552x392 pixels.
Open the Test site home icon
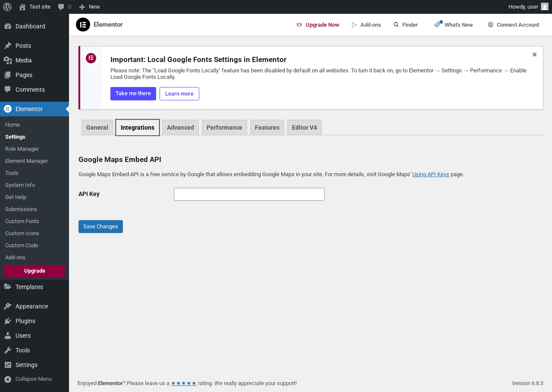(x=22, y=7)
